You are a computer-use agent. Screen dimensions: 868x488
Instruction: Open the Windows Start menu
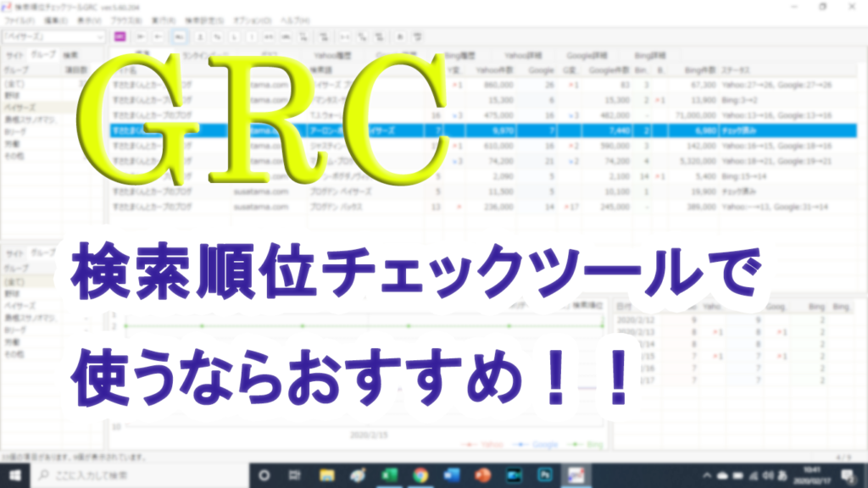(x=14, y=475)
